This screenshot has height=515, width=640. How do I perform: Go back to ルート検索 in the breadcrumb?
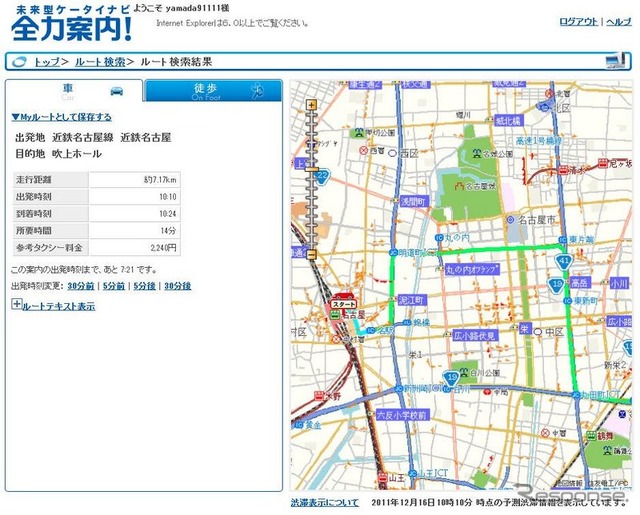pyautogui.click(x=100, y=62)
